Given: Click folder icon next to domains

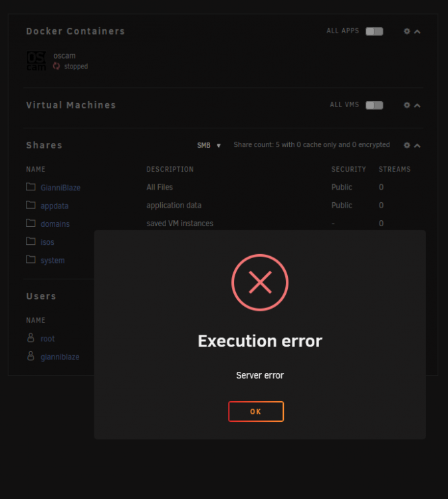Looking at the screenshot, I should click(x=31, y=223).
